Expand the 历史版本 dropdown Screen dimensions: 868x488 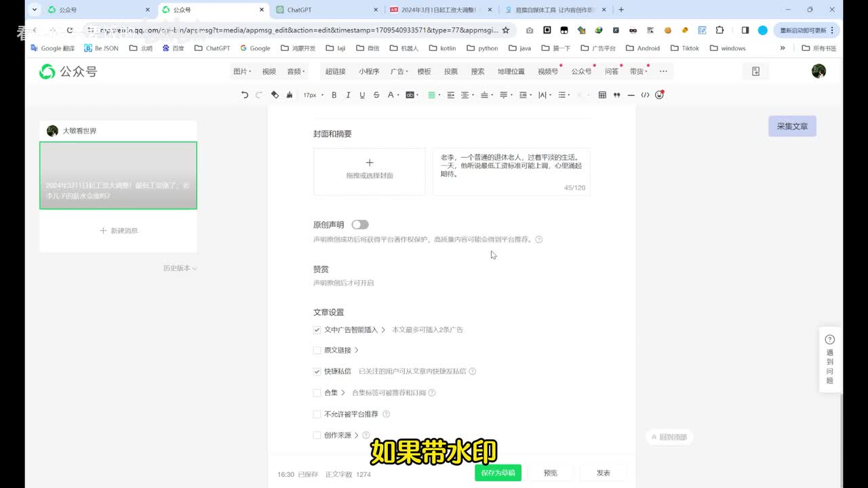point(180,268)
